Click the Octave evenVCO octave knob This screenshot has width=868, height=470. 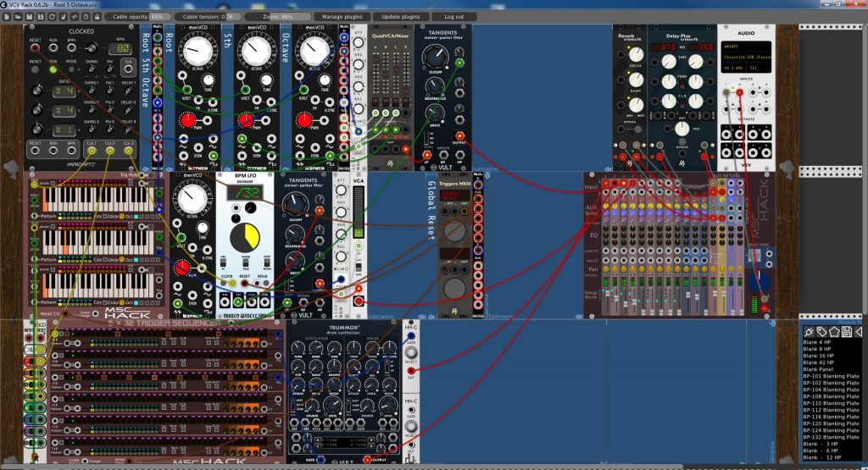(x=315, y=51)
